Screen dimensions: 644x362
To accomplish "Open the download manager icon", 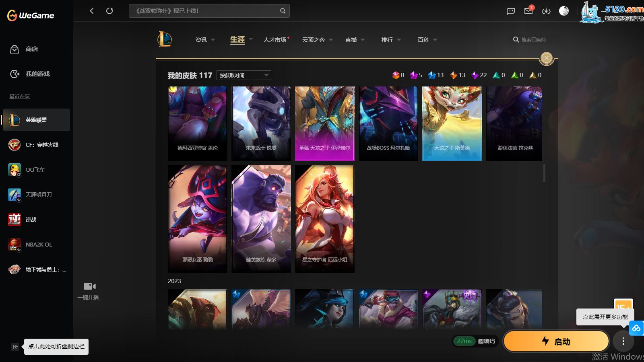I will coord(546,11).
